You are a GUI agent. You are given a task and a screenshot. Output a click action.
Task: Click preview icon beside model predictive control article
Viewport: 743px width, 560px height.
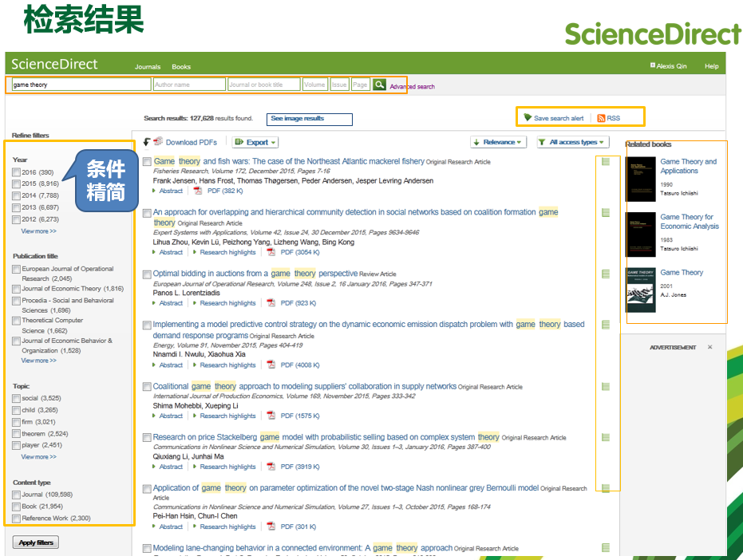[x=606, y=325]
